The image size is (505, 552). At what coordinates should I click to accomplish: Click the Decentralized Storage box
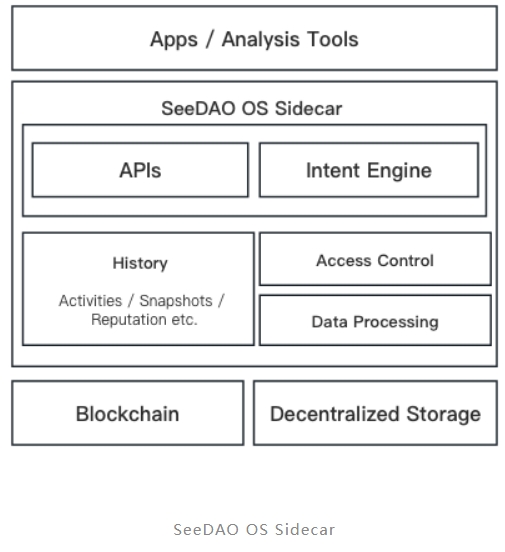click(x=375, y=413)
